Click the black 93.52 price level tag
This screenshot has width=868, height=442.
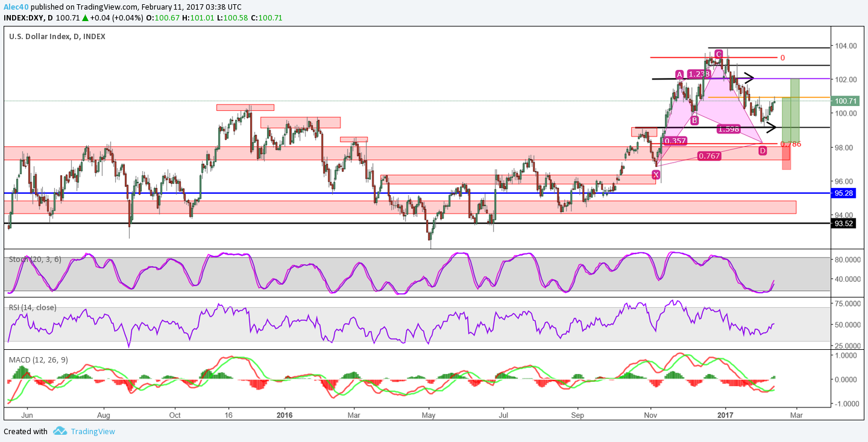843,223
